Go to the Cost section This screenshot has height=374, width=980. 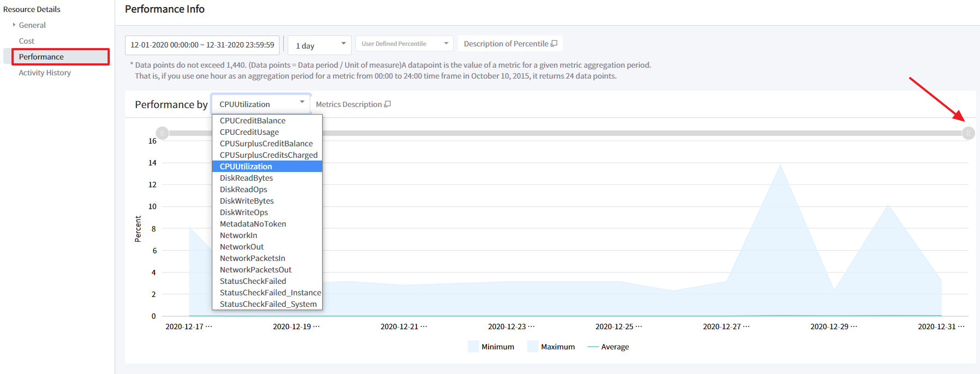[27, 41]
